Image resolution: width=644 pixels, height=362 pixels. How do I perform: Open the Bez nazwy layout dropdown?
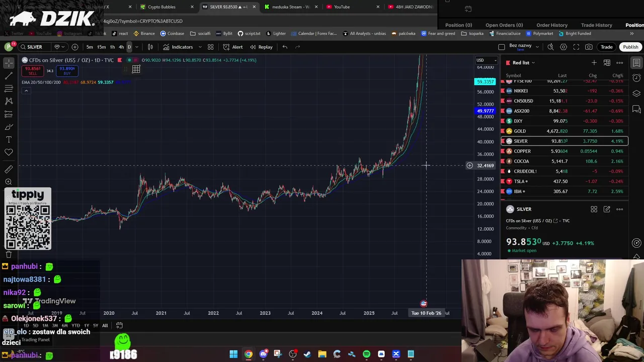(x=537, y=47)
